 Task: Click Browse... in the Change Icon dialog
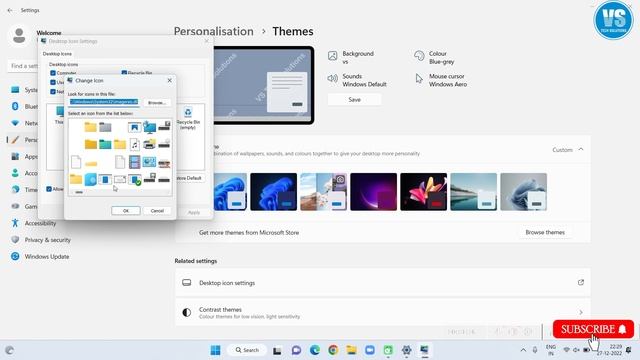(157, 102)
